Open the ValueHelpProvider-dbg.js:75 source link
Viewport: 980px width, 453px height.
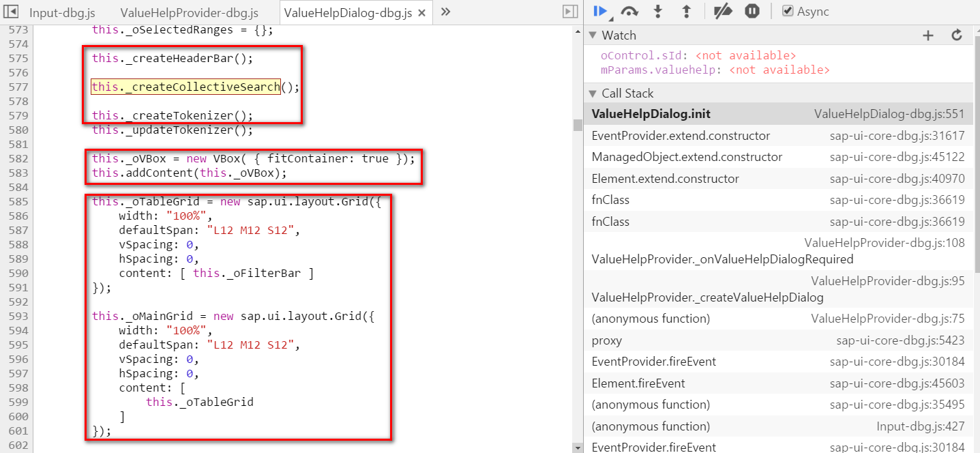[x=888, y=319]
